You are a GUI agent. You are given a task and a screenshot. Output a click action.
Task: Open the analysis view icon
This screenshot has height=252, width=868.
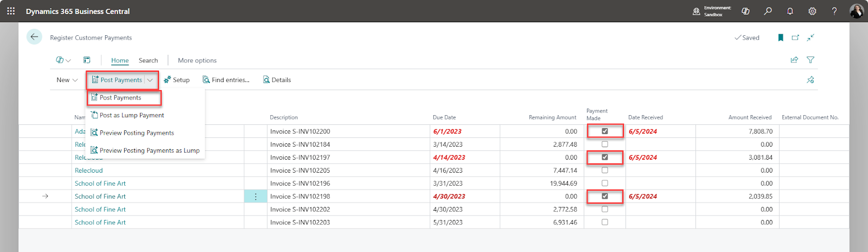pos(87,60)
